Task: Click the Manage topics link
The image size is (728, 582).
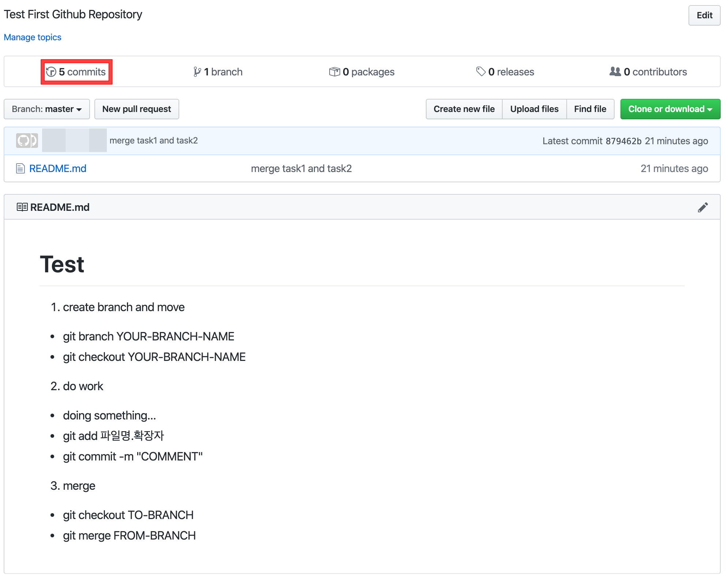Action: [33, 37]
